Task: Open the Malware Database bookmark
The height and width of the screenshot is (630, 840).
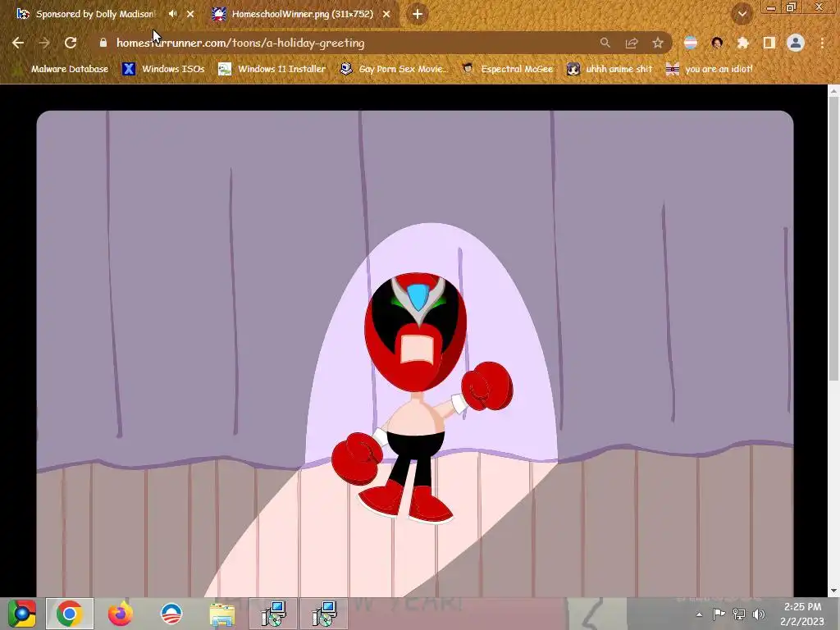Action: [62, 69]
